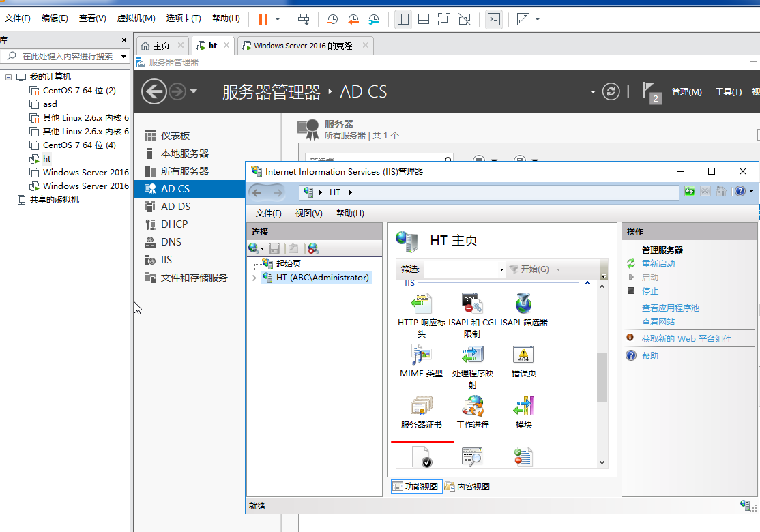Click send Ctrl+Alt+Del toolbar icon
The height and width of the screenshot is (532, 760).
tap(304, 19)
